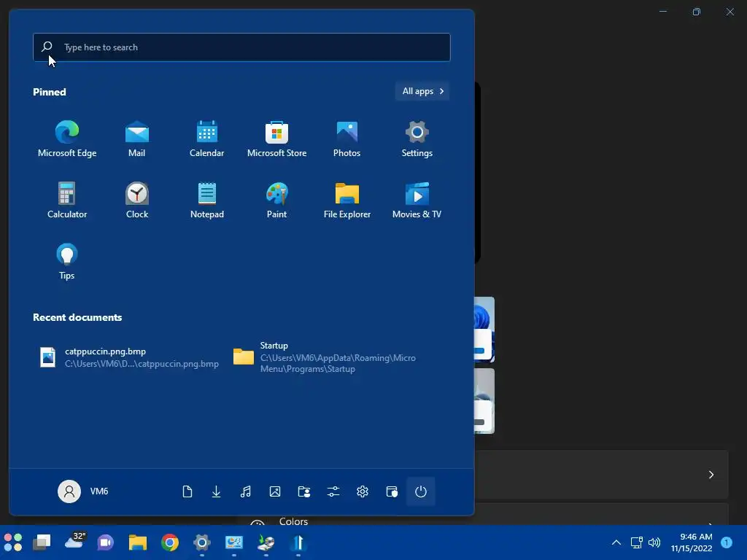Launch the Mail app
747x560 pixels.
[x=136, y=139]
